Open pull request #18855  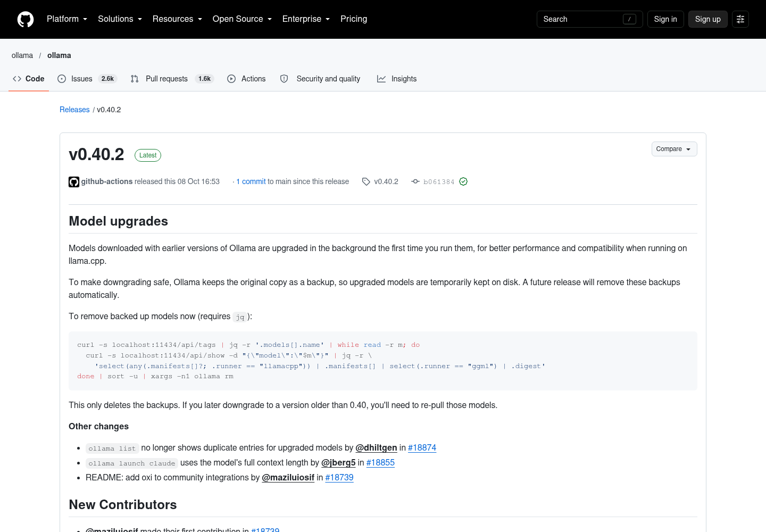coord(380,463)
